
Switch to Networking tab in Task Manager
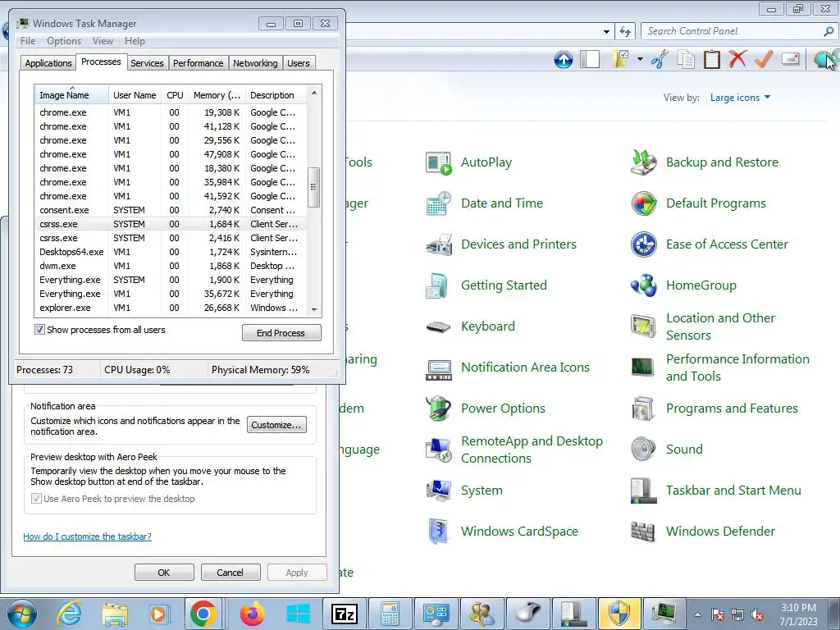coord(255,63)
